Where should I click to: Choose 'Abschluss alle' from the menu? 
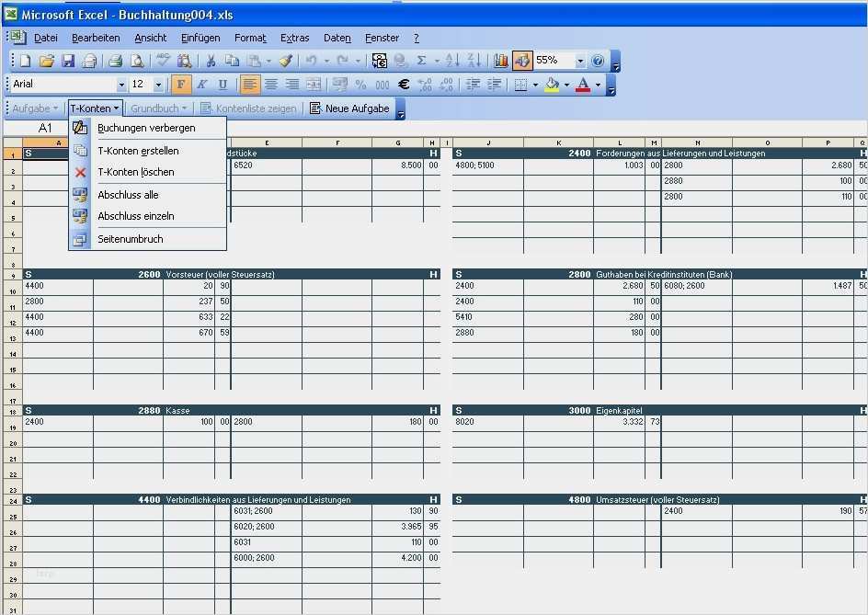128,195
